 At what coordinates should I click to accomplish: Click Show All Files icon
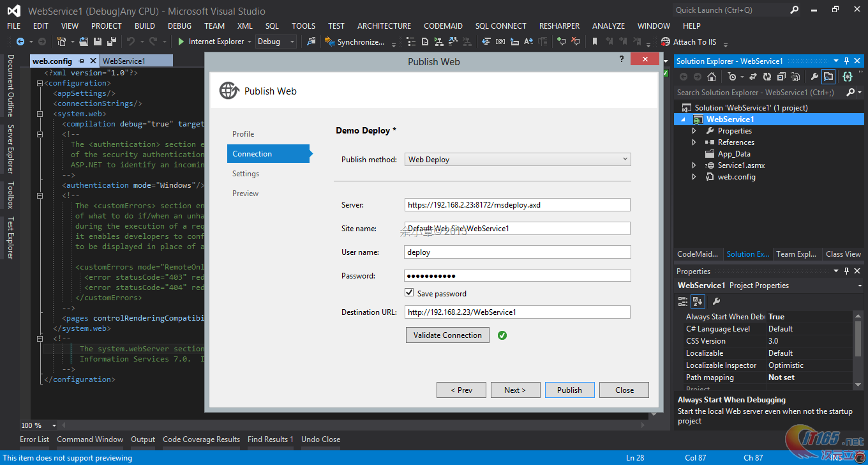(x=795, y=77)
